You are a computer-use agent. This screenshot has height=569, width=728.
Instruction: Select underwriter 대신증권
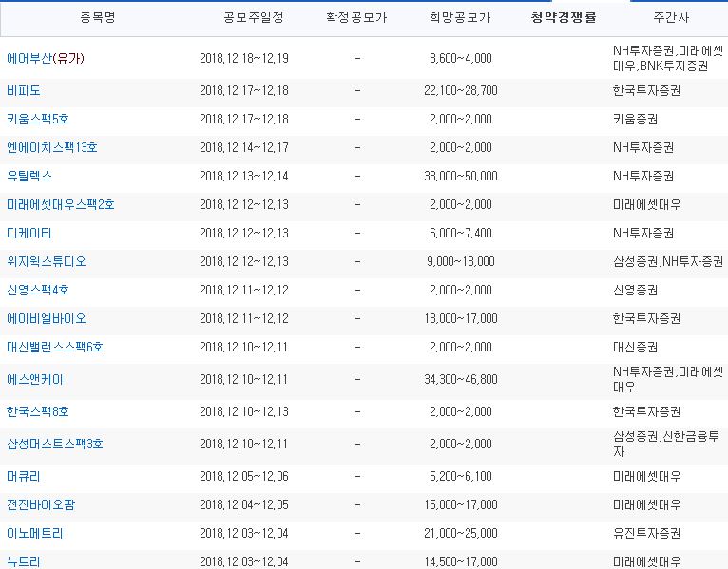pyautogui.click(x=635, y=347)
